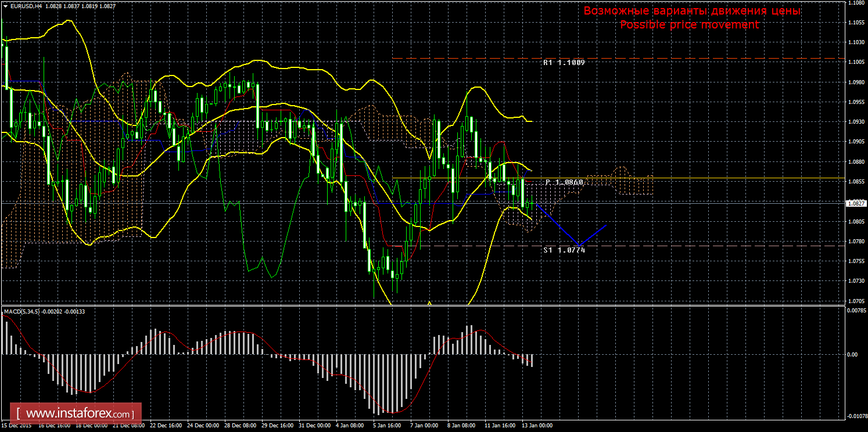Click the 1.0880 price axis label
This screenshot has height=432, width=868.
855,162
